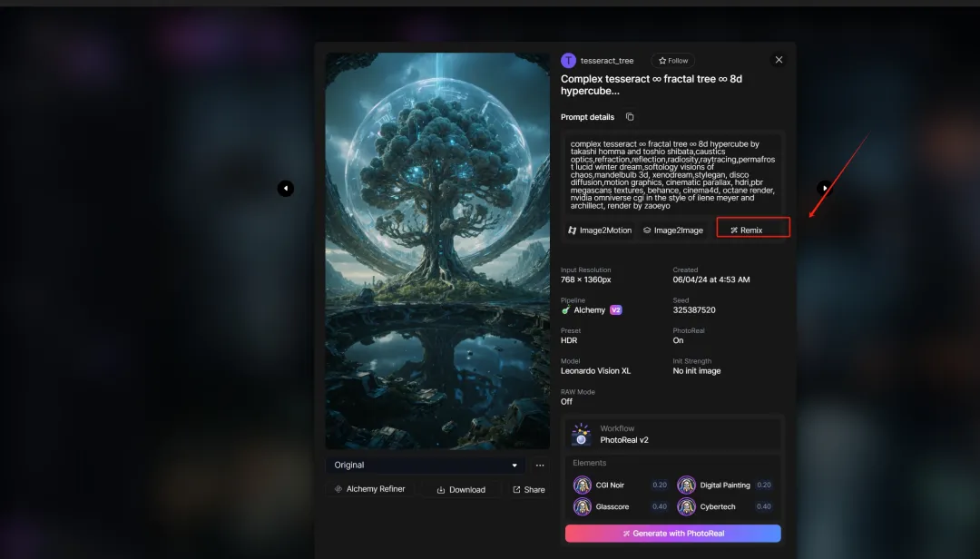Open Image2Motion for this image
Viewport: 980px width, 559px height.
pos(600,230)
